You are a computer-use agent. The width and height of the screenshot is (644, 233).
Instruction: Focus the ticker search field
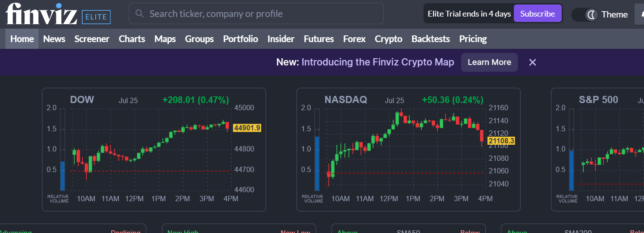tap(256, 13)
